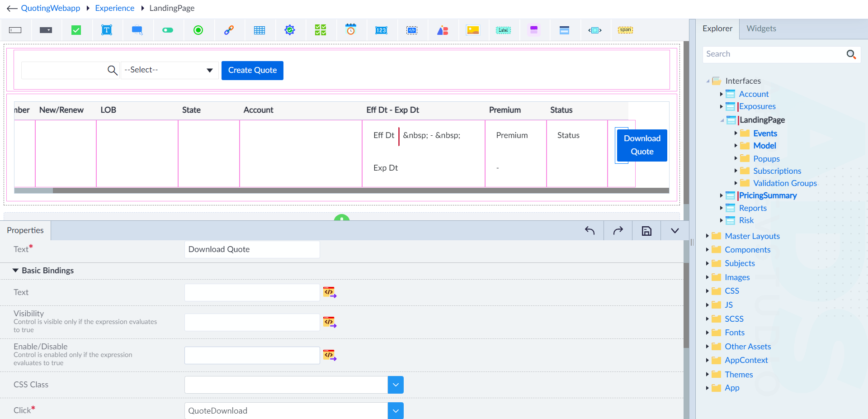
Task: Select the toggle switch widget icon
Action: point(168,30)
